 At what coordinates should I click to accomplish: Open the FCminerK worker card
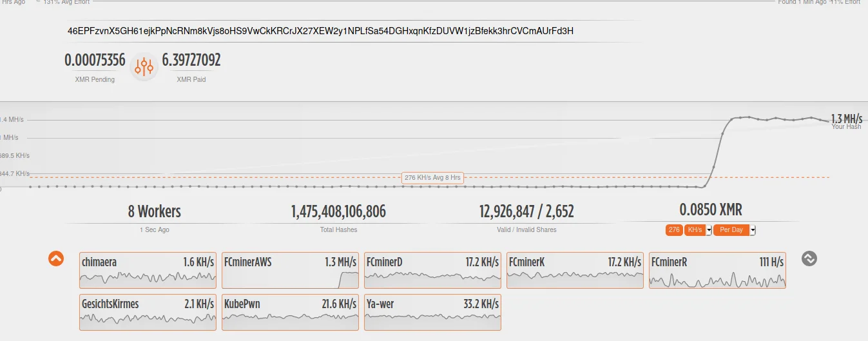[575, 270]
